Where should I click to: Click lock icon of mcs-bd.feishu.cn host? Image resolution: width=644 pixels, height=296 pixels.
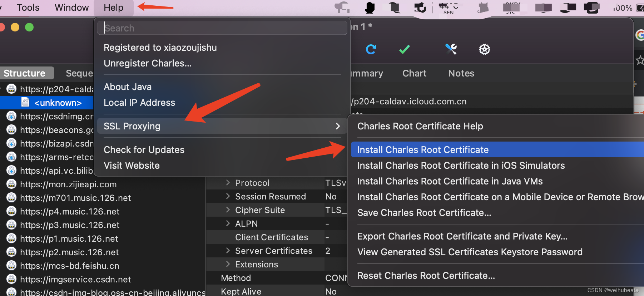[11, 265]
